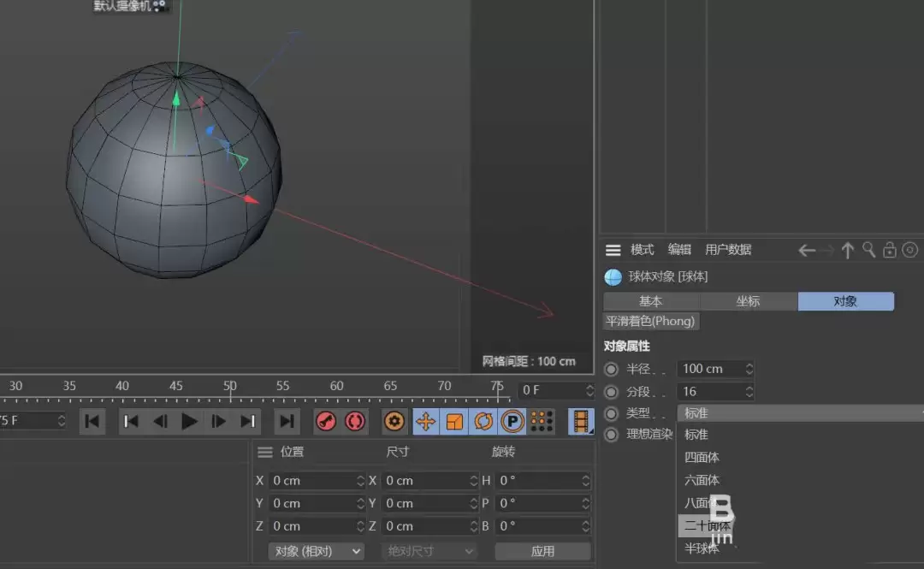The height and width of the screenshot is (569, 924).
Task: Click the 平滑着色(Phong) button
Action: 650,321
